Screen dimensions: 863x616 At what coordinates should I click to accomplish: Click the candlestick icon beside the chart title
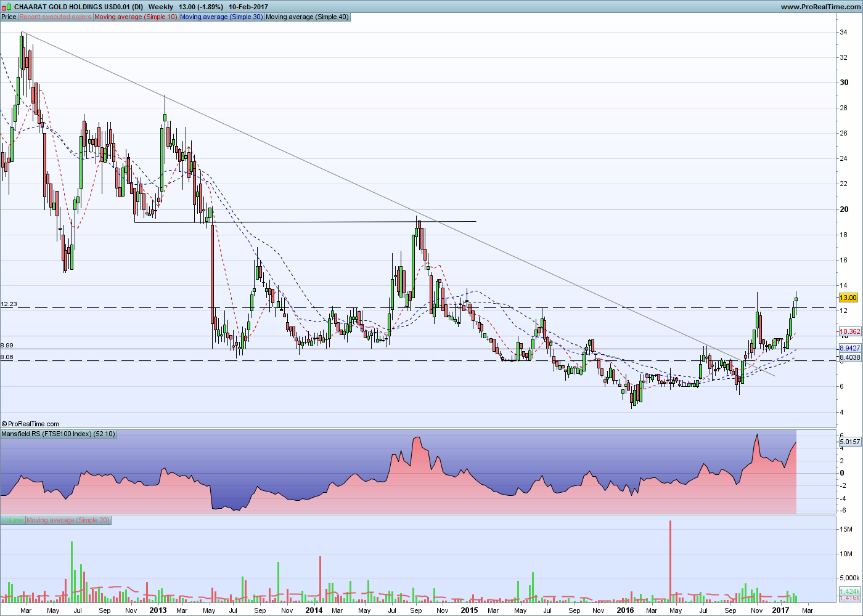pyautogui.click(x=7, y=7)
